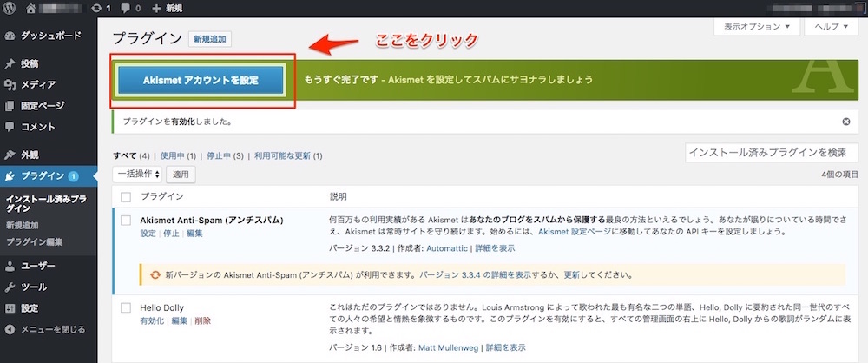The height and width of the screenshot is (363, 868).
Task: Open 固定ページ in the sidebar
Action: (x=48, y=106)
